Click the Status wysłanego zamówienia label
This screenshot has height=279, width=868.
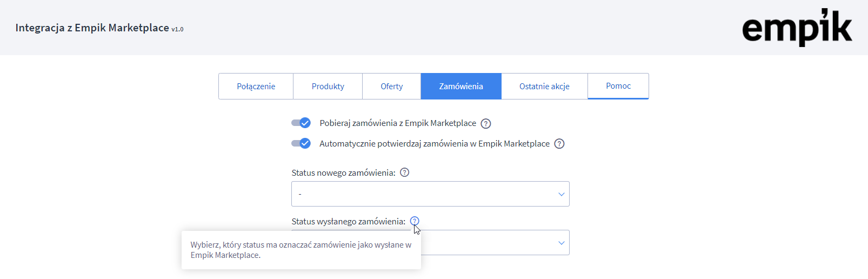coord(348,222)
